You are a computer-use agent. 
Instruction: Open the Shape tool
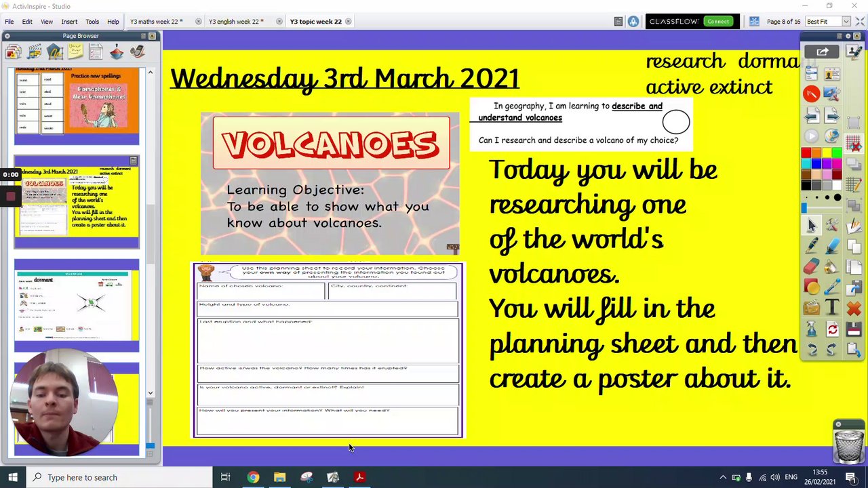(x=811, y=287)
